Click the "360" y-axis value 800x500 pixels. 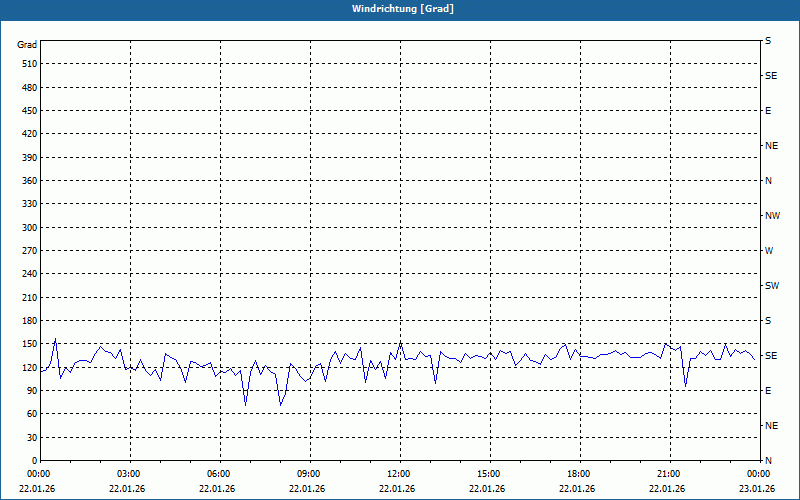pyautogui.click(x=30, y=181)
